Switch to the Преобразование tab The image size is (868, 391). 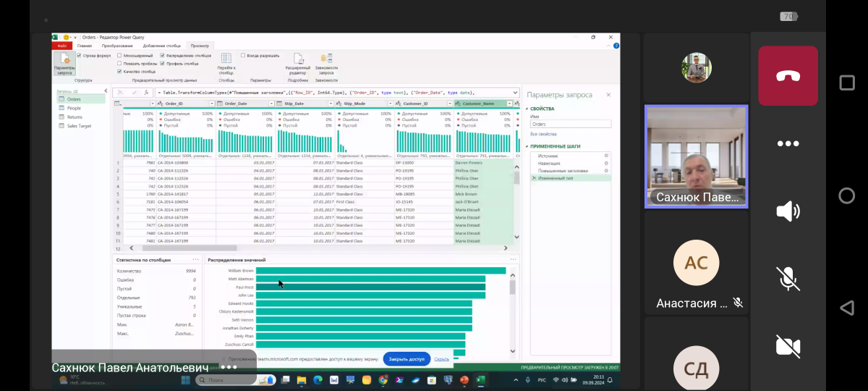pyautogui.click(x=117, y=45)
